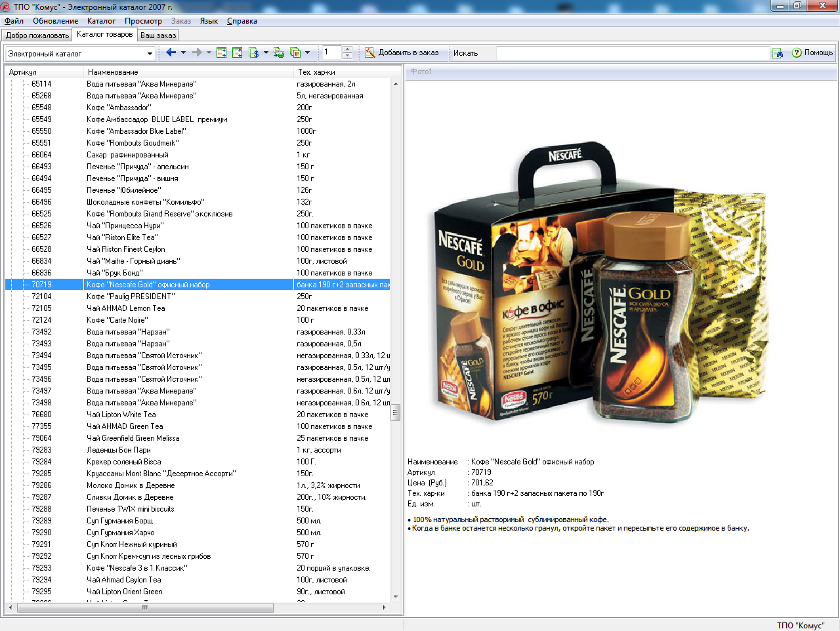The image size is (840, 631).
Task: Select row 66495 Печенье "Юбилейное"
Action: coord(198,190)
